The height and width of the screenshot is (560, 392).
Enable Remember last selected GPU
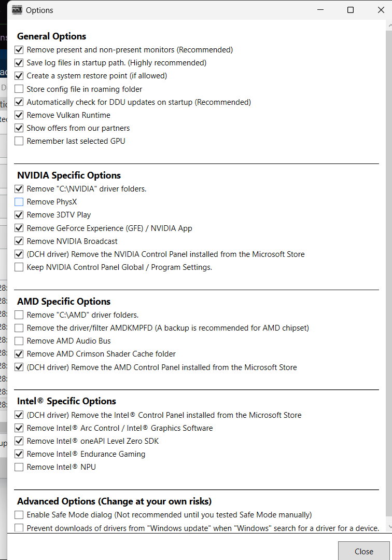click(x=19, y=141)
